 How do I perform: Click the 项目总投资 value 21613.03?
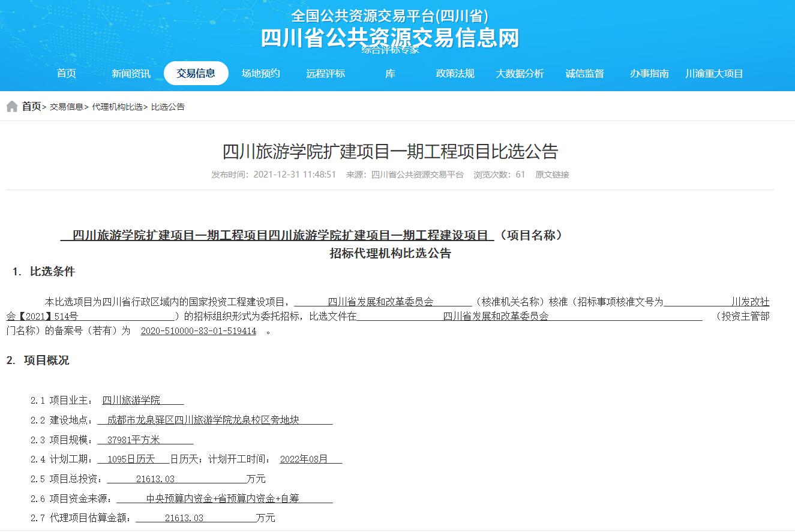[155, 479]
